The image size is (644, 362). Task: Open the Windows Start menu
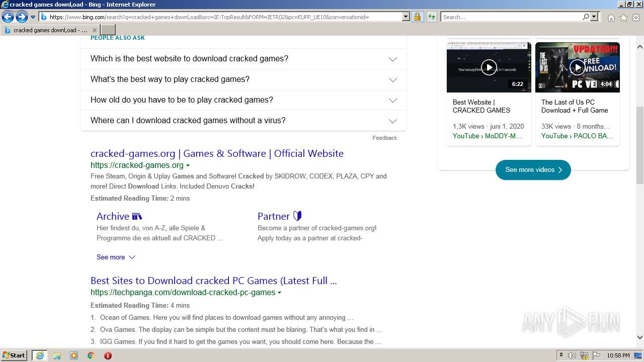click(14, 355)
